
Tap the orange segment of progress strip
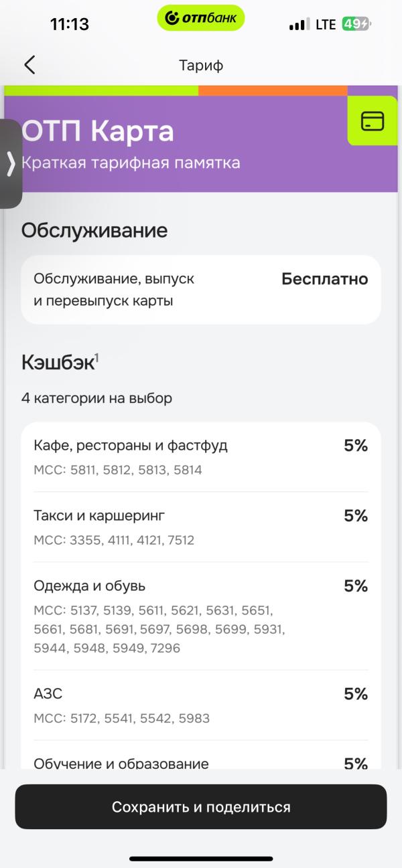(273, 90)
